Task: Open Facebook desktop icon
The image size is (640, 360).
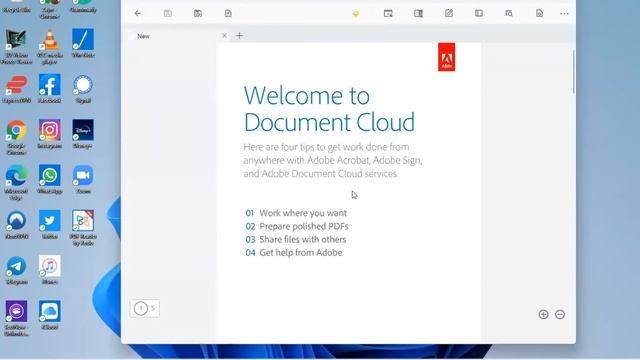Action: click(x=49, y=88)
